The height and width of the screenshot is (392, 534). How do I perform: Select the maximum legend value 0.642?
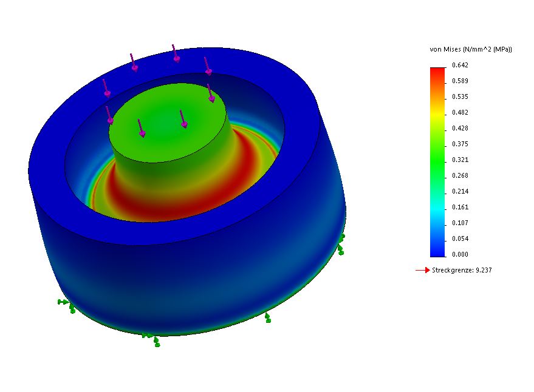tap(460, 65)
